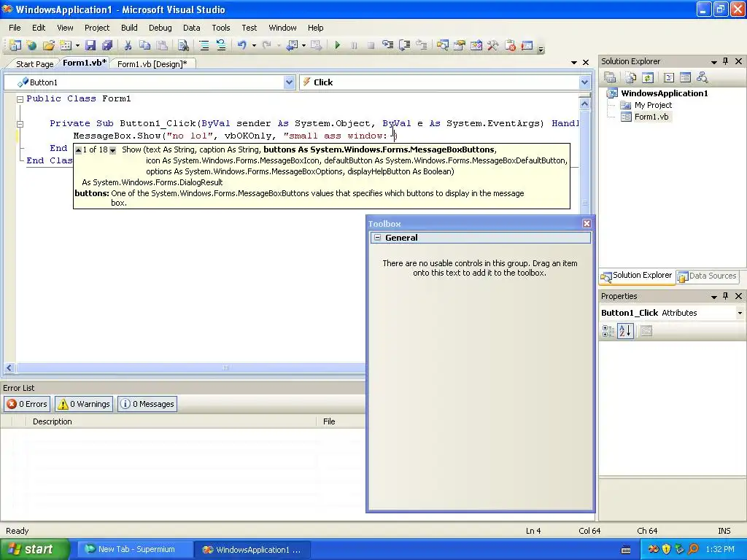Switch to the Start Page tab
The height and width of the screenshot is (560, 747).
coord(34,64)
